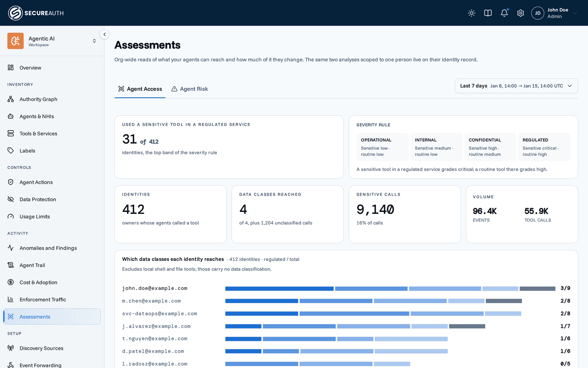Image resolution: width=588 pixels, height=368 pixels.
Task: Click the Assessments scan icon in sidebar
Action: click(11, 316)
